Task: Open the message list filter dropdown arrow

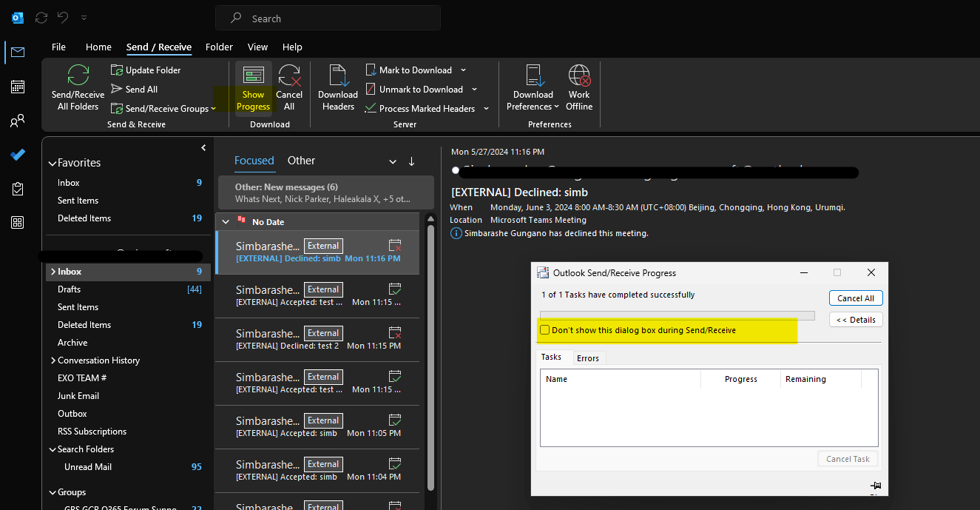Action: (x=393, y=161)
